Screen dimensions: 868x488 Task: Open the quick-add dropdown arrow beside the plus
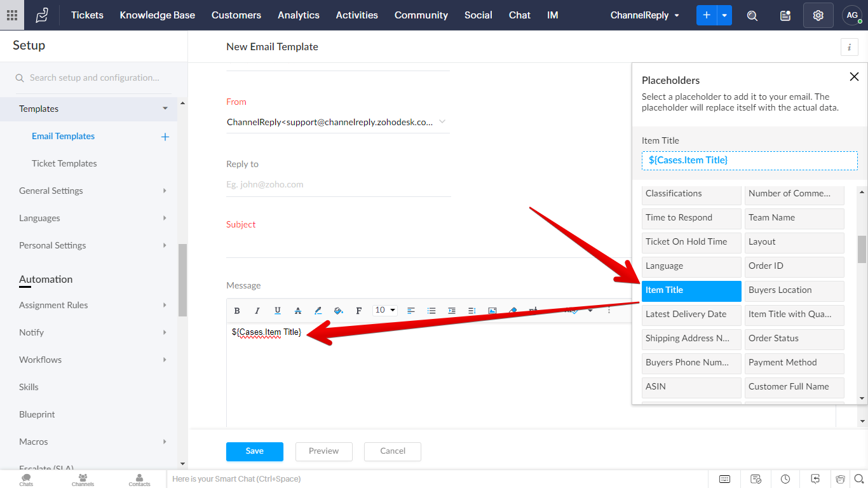(724, 15)
